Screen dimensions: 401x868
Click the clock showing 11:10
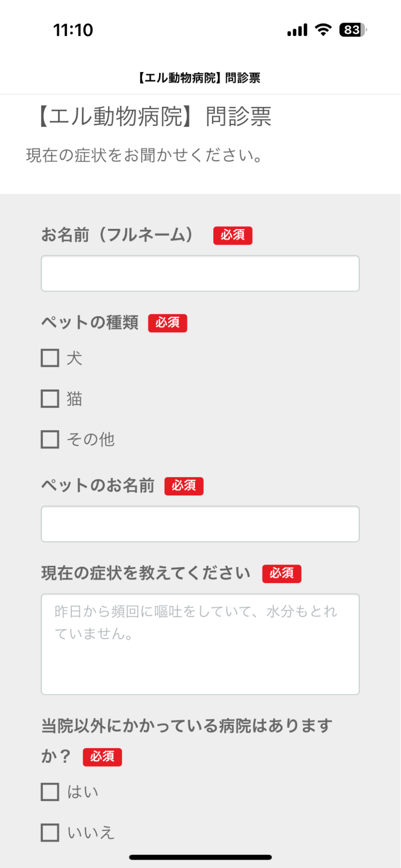tap(73, 30)
